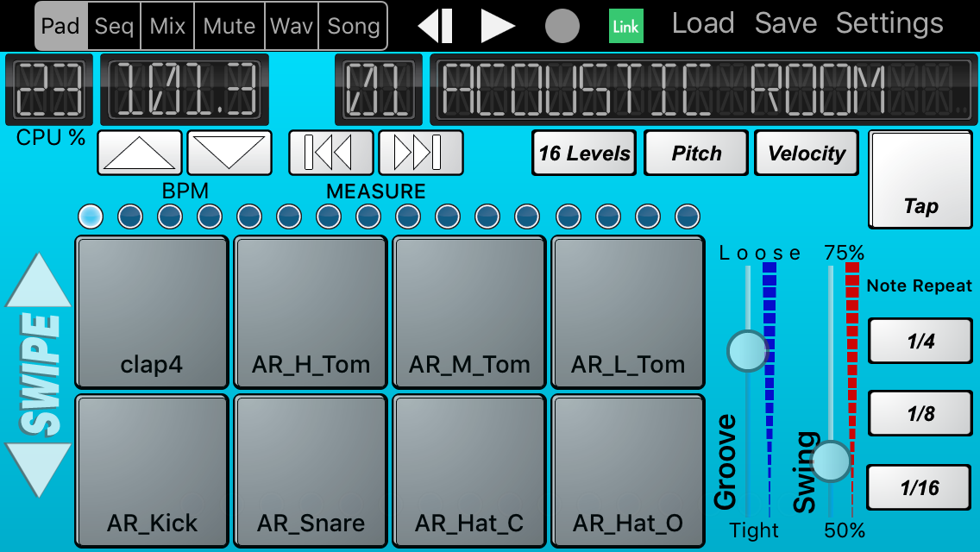Click Save in the top bar
980x552 pixels.
[786, 24]
